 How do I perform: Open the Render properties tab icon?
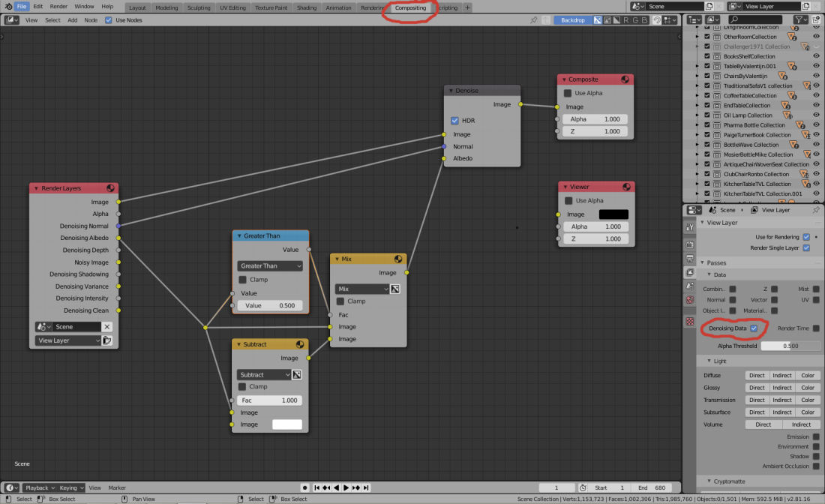pos(690,244)
